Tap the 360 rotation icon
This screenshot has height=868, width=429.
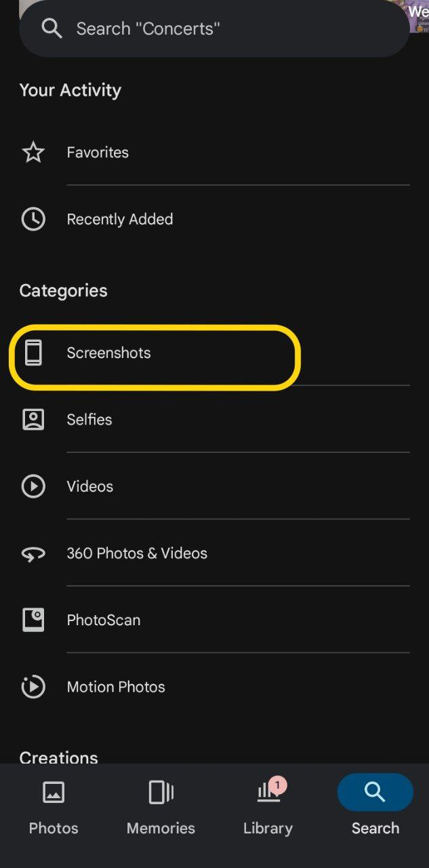pyautogui.click(x=33, y=554)
